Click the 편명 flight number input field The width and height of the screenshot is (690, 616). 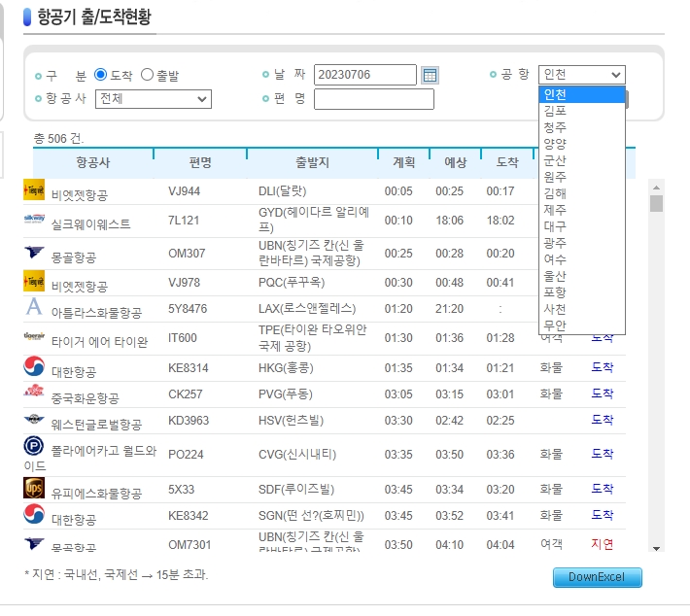374,99
